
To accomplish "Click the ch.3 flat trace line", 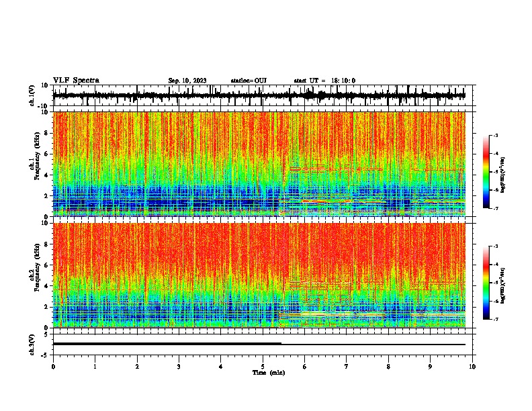I will 259,345.
